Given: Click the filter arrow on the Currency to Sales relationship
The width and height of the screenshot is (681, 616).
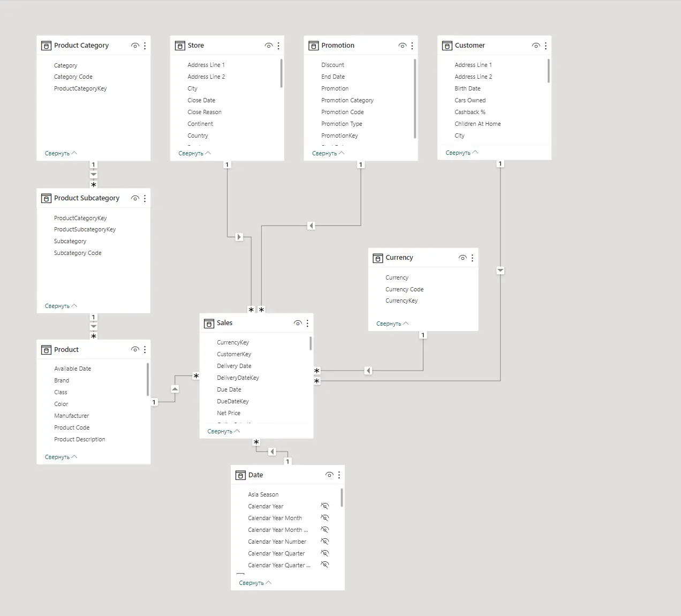Looking at the screenshot, I should point(368,371).
